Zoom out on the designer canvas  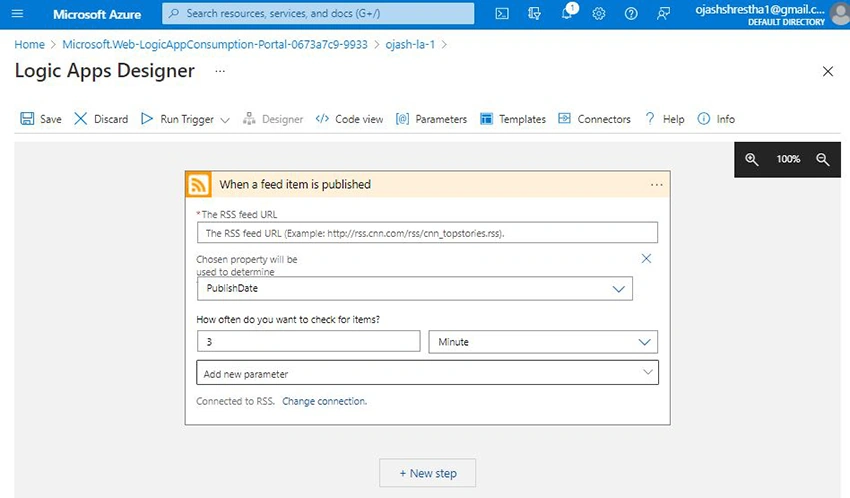click(x=822, y=159)
